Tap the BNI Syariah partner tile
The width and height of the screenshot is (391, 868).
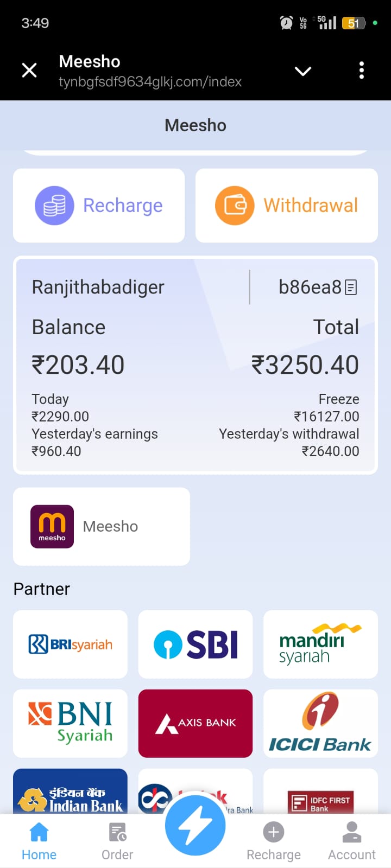[71, 723]
